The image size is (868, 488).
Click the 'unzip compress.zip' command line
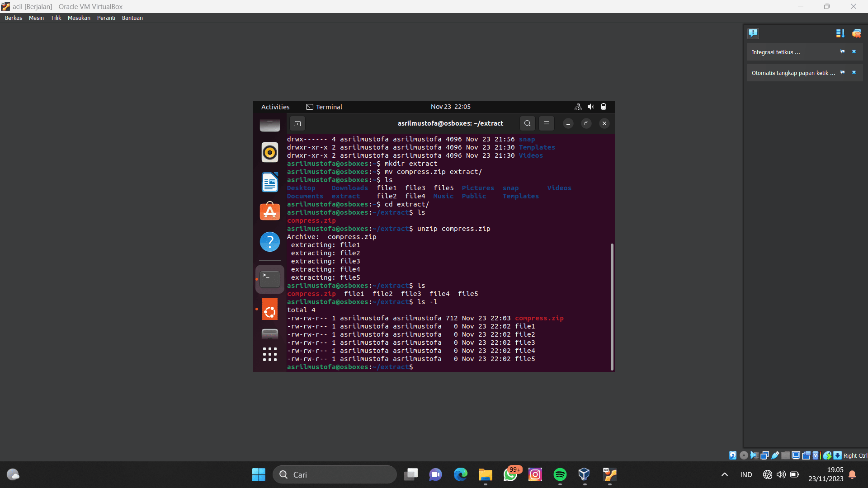coord(453,229)
